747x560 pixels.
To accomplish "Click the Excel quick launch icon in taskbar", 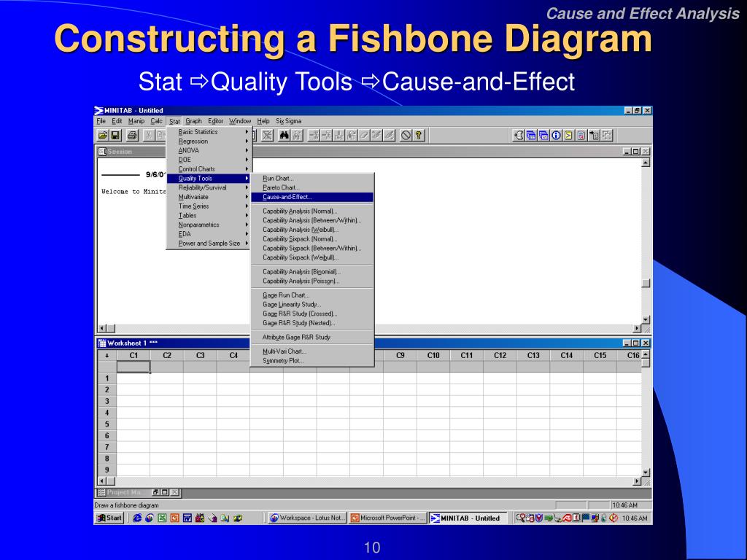I will pos(162,518).
